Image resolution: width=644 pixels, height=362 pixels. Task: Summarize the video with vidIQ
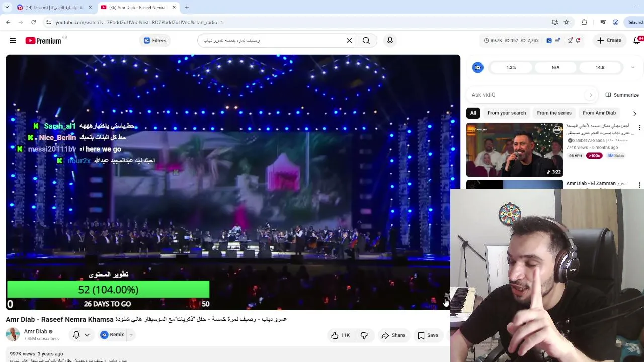(x=622, y=95)
